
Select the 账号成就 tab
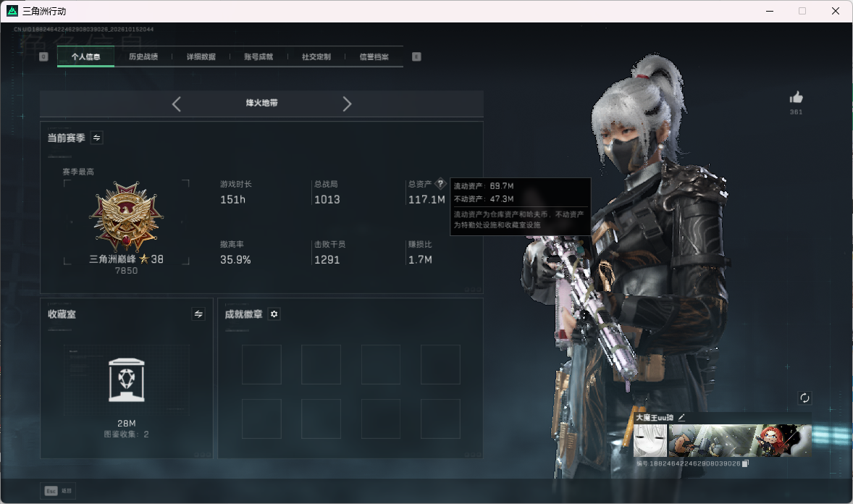point(259,56)
